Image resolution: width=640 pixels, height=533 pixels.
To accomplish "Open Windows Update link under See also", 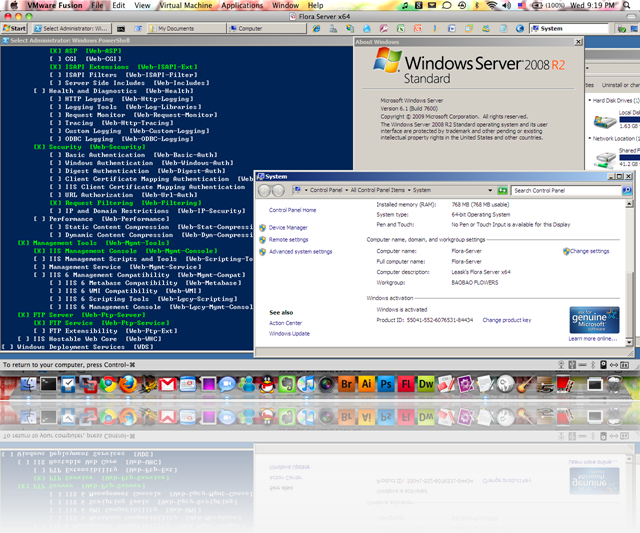I will tap(289, 334).
